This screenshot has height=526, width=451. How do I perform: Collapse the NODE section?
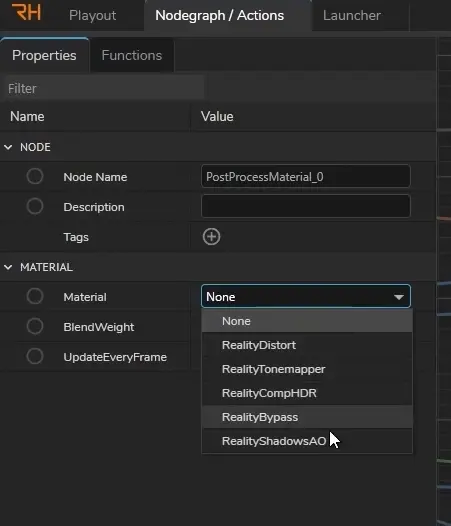click(8, 147)
